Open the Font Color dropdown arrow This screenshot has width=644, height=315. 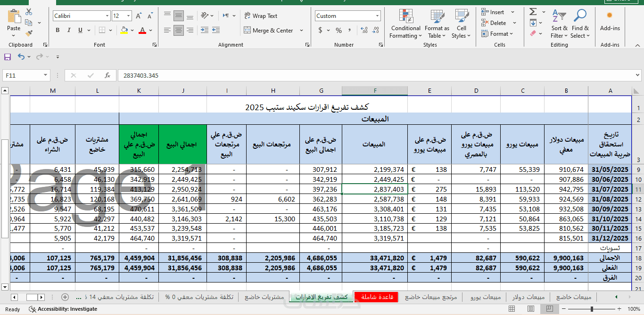(150, 30)
